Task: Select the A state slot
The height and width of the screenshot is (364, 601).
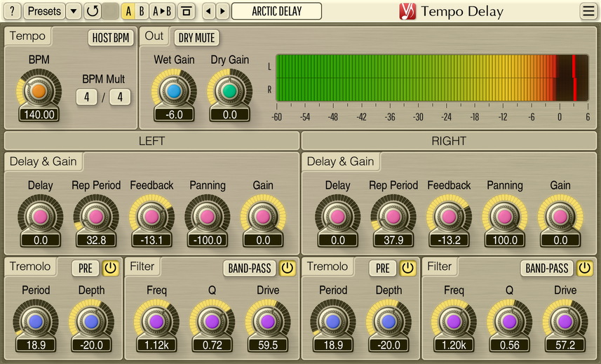Action: click(128, 11)
